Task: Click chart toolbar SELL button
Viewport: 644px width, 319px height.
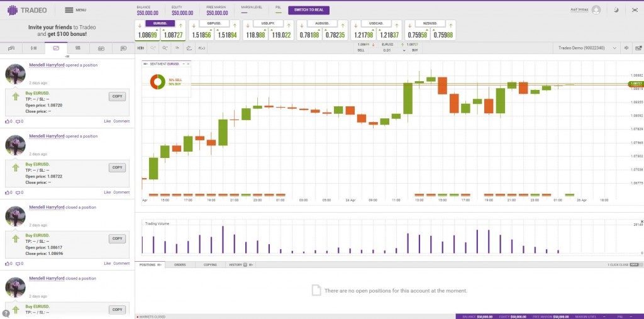Action: 361,50
